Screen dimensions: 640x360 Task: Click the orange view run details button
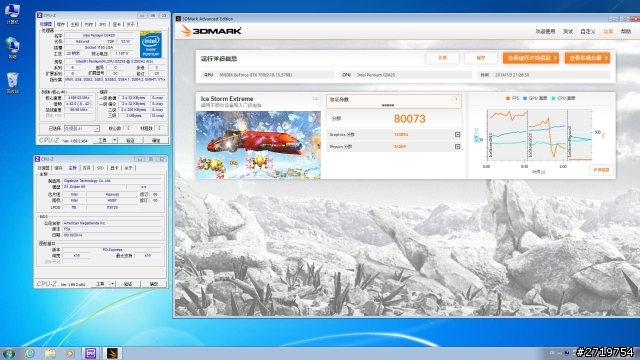point(531,58)
